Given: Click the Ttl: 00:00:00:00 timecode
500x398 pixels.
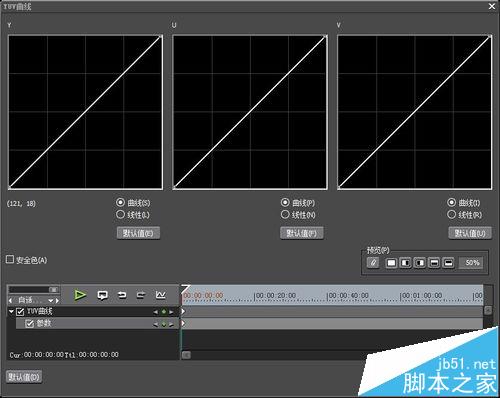Looking at the screenshot, I should pyautogui.click(x=92, y=355).
